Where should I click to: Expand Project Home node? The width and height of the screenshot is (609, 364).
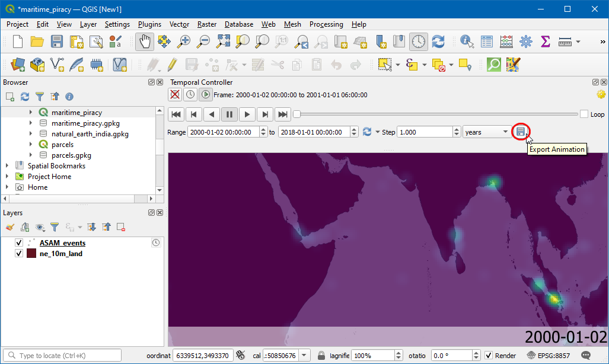[7, 176]
